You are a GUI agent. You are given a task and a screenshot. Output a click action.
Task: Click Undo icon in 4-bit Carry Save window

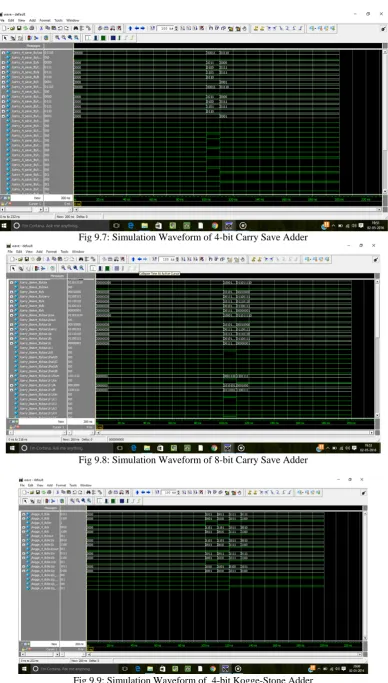[60, 28]
